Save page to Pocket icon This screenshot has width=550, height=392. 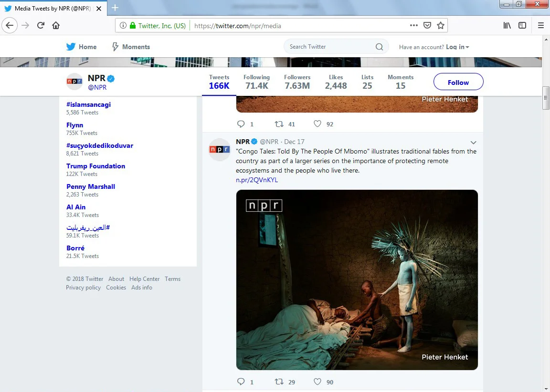(427, 25)
